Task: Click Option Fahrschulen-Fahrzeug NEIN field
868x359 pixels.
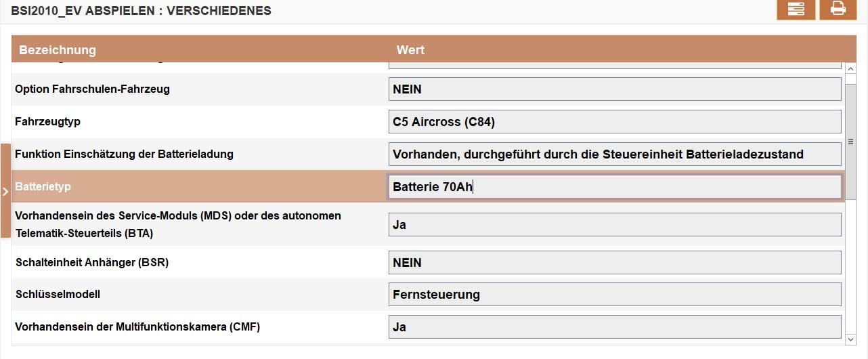Action: (x=615, y=89)
